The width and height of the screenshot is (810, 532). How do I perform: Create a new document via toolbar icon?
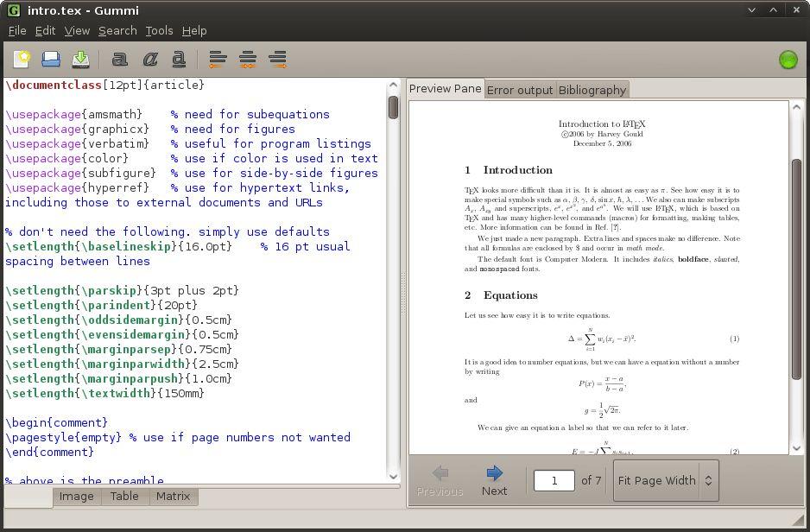click(22, 59)
